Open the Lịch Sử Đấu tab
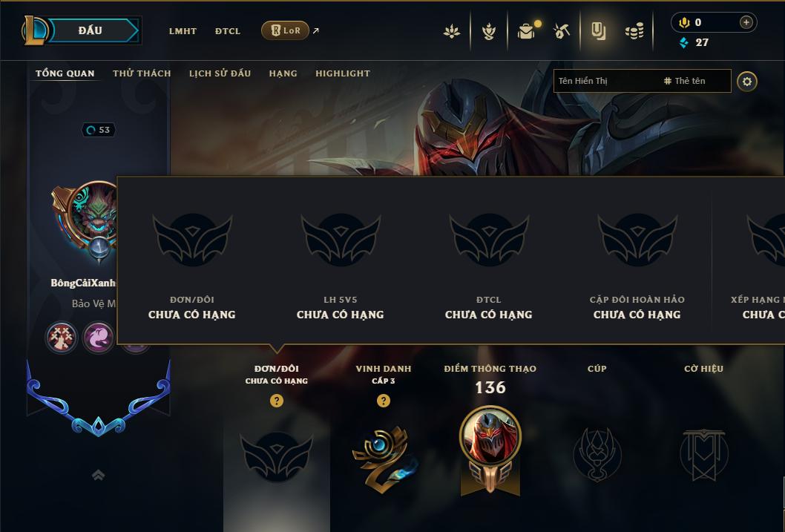Image resolution: width=785 pixels, height=532 pixels. (220, 73)
